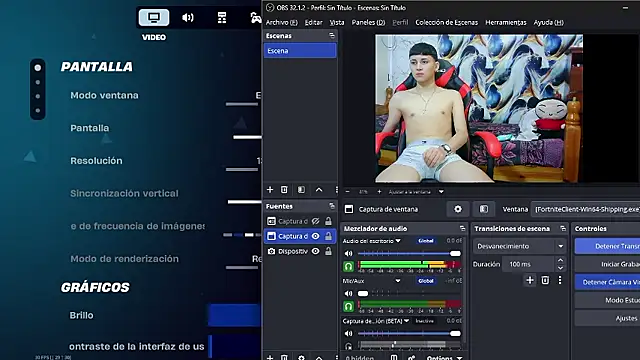The width and height of the screenshot is (640, 360).
Task: Mute the Mic/Aux speaker icon
Action: pyautogui.click(x=349, y=293)
